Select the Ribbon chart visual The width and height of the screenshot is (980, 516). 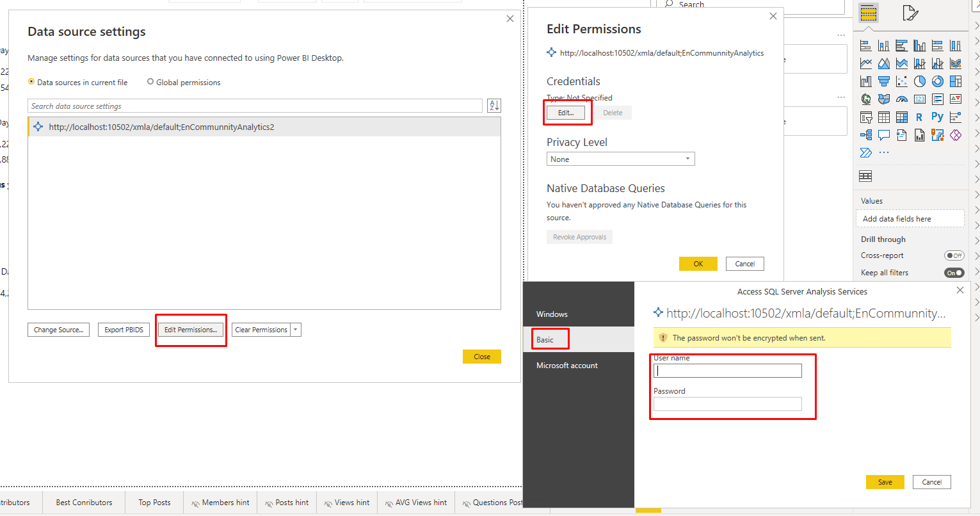tap(956, 63)
